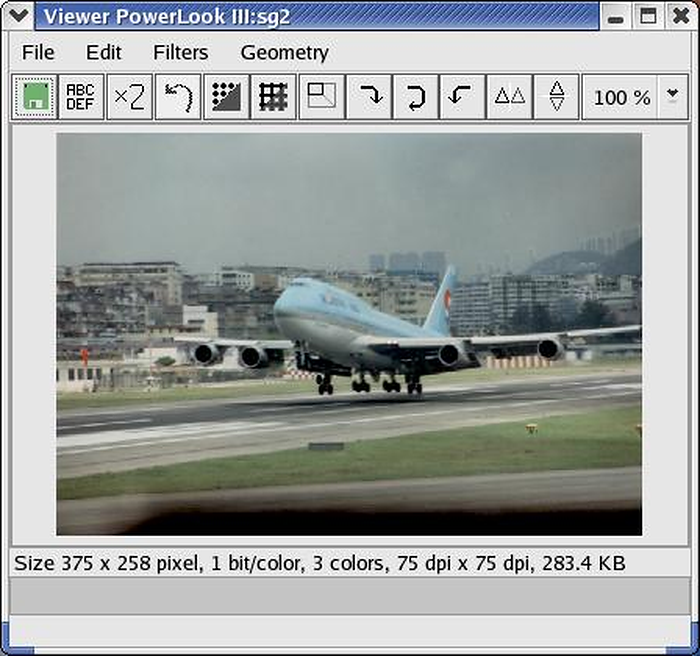Image resolution: width=700 pixels, height=656 pixels.
Task: Click the 100 % zoom level field
Action: pyautogui.click(x=620, y=97)
